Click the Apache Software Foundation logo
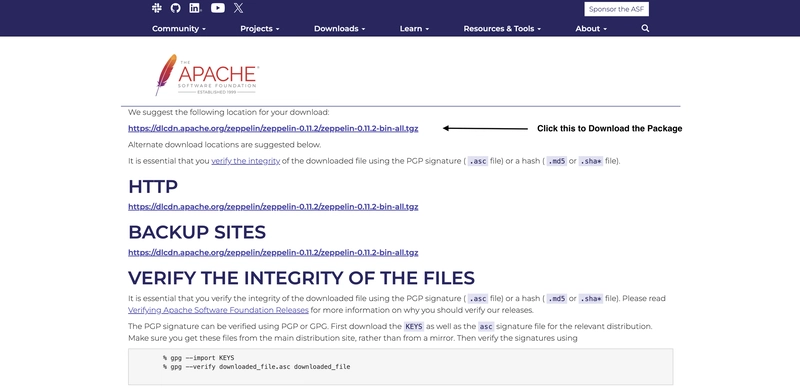 [207, 75]
